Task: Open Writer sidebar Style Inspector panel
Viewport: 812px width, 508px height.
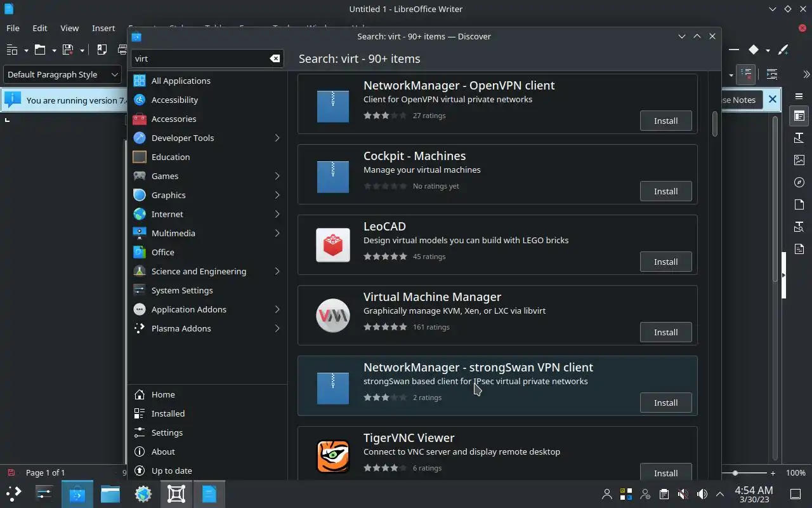Action: tap(799, 227)
